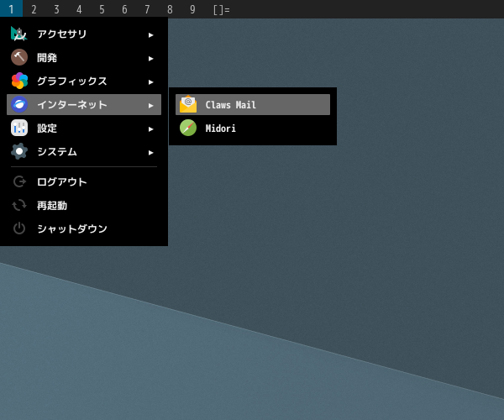Click the インターネット submenu arrow
This screenshot has height=420, width=504.
(150, 105)
